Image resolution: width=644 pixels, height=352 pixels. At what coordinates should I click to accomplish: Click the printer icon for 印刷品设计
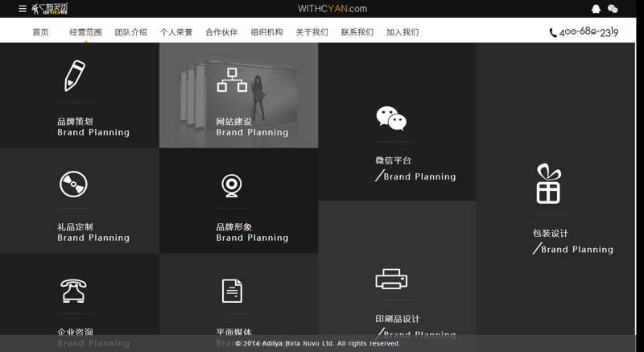tap(391, 279)
